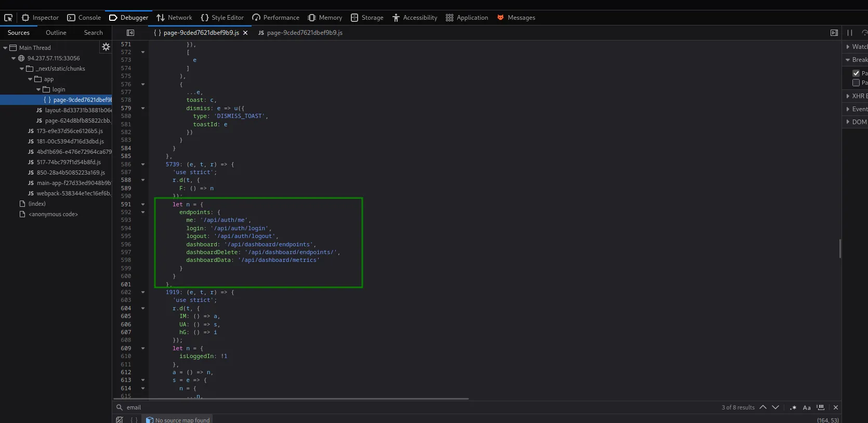Activate the element picker icon
Screen dimensions: 868x423
(x=8, y=18)
